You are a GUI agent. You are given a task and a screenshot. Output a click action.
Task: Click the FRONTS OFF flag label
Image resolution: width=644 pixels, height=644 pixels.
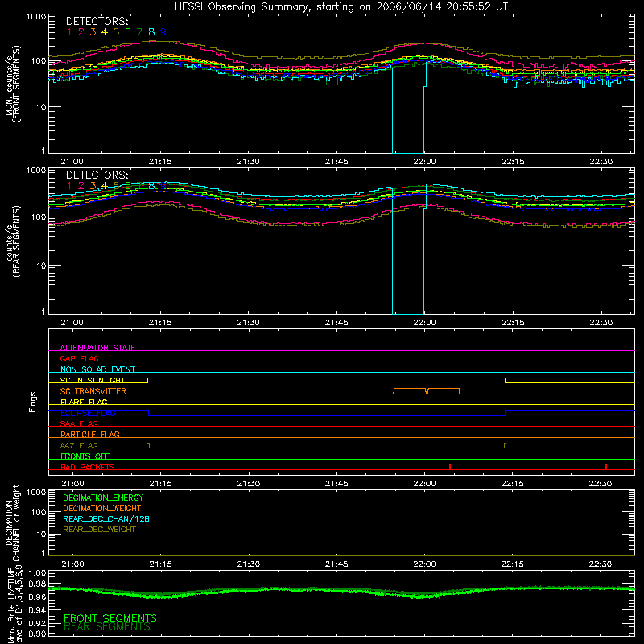[x=85, y=456]
